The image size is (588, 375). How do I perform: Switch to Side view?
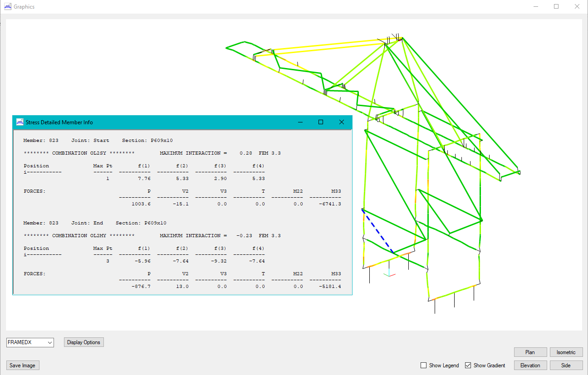[x=566, y=365]
